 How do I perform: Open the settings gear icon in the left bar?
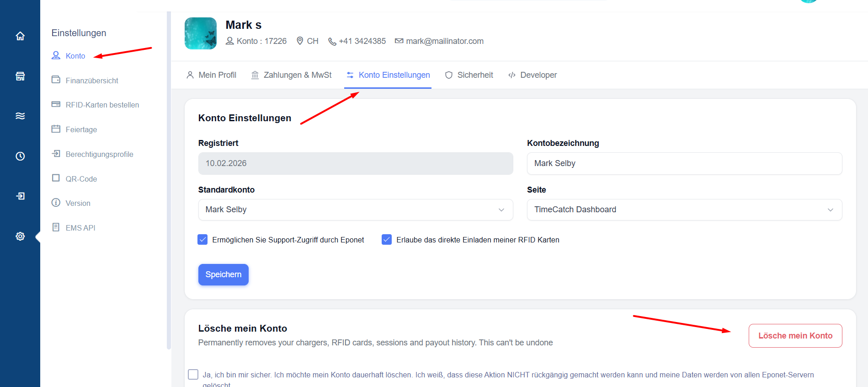point(20,236)
